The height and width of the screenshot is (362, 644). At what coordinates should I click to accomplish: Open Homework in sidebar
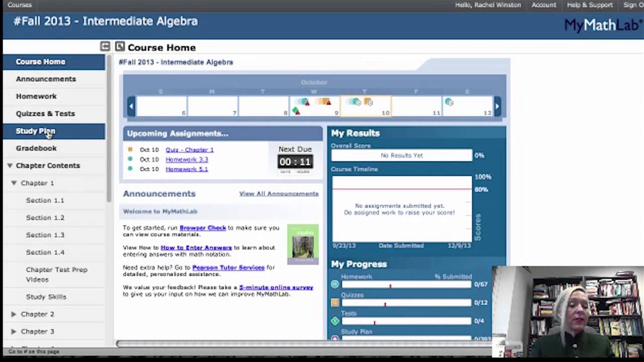[54, 96]
